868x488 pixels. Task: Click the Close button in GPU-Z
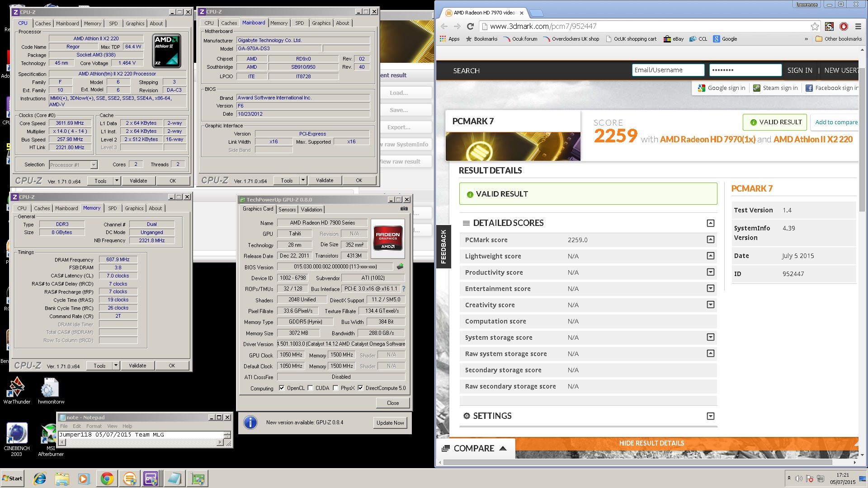[393, 403]
